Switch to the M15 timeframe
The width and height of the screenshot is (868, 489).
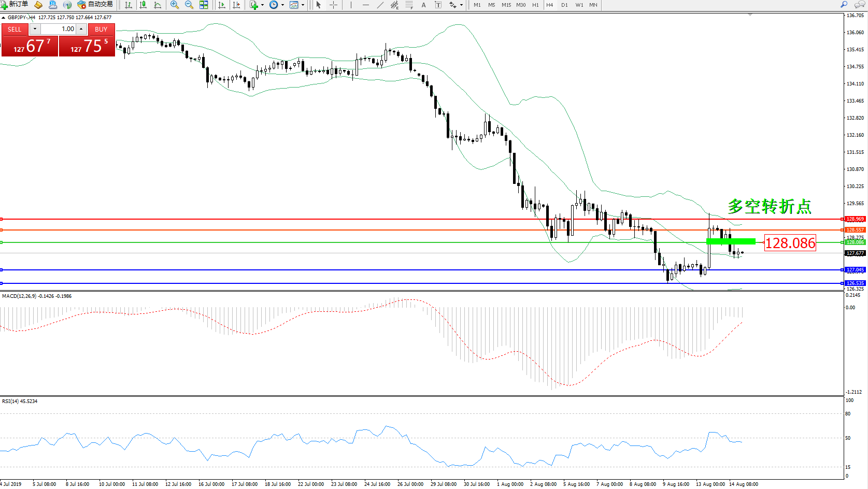click(506, 5)
